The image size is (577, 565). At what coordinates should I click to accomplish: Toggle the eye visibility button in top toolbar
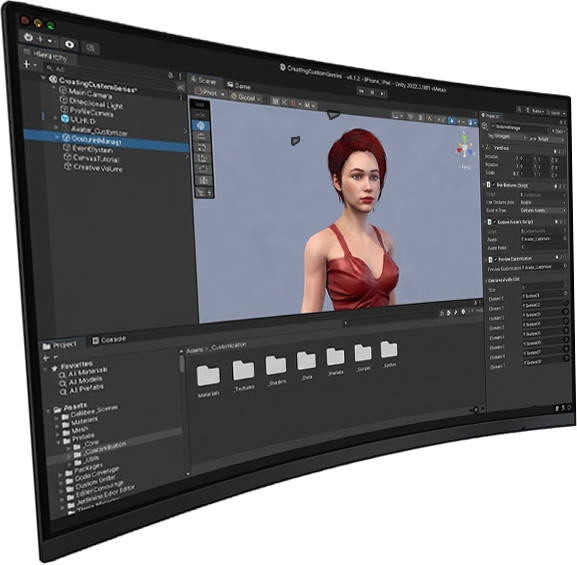click(69, 45)
